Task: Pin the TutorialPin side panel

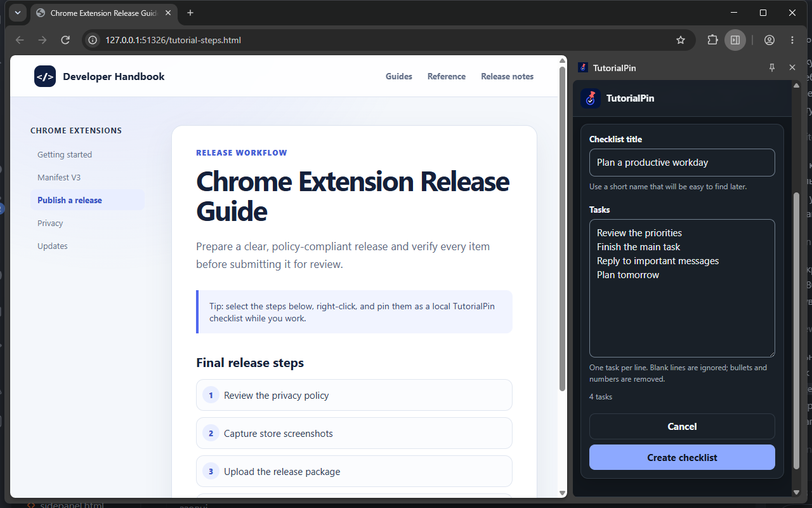Action: click(772, 67)
